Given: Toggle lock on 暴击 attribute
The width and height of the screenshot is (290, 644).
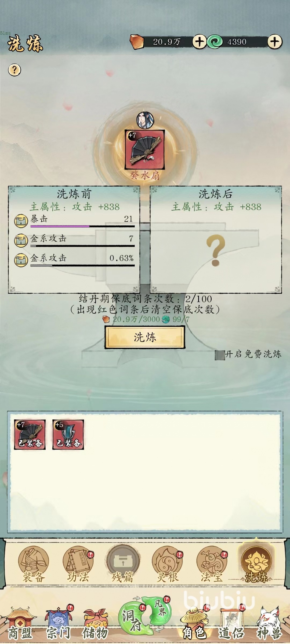Looking at the screenshot, I should [x=21, y=221].
